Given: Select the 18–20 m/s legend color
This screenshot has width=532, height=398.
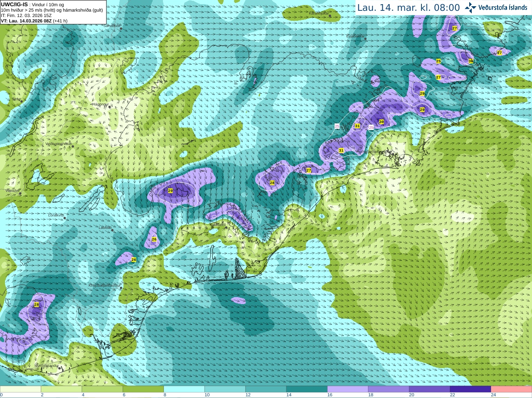Looking at the screenshot, I should [389, 389].
